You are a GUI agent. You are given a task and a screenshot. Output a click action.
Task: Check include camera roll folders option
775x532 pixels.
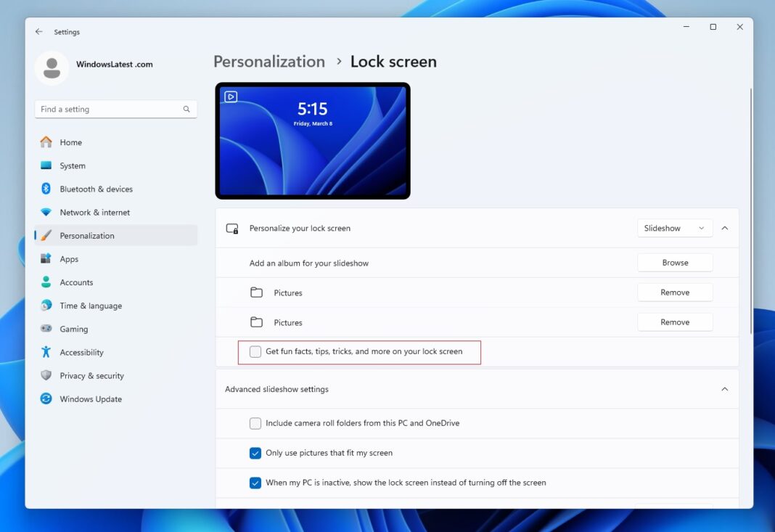tap(255, 423)
